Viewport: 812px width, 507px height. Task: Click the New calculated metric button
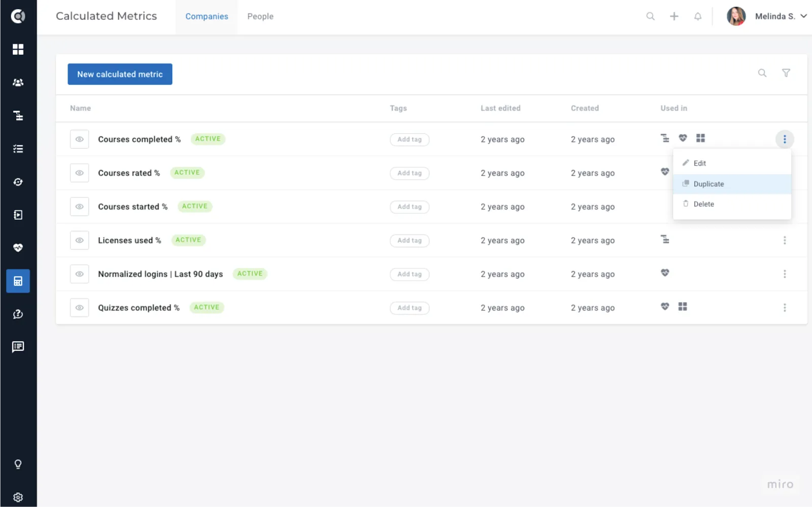point(120,74)
